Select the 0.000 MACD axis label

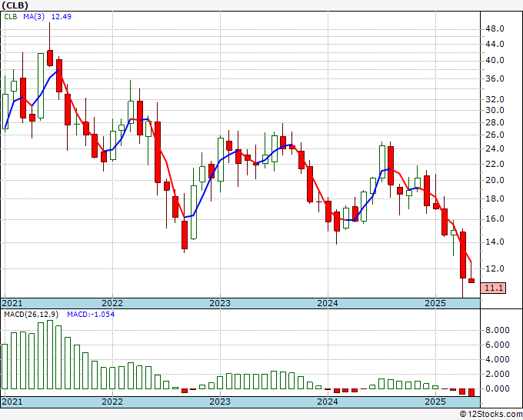click(x=498, y=388)
